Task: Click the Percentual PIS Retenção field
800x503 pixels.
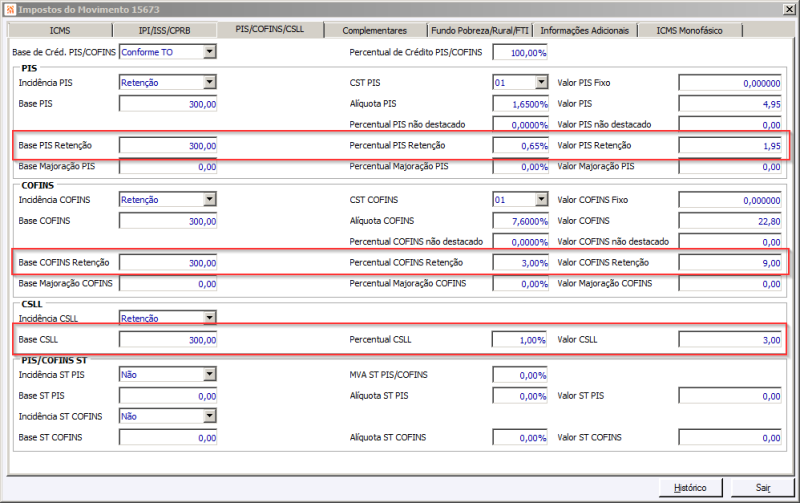Action: tap(520, 146)
